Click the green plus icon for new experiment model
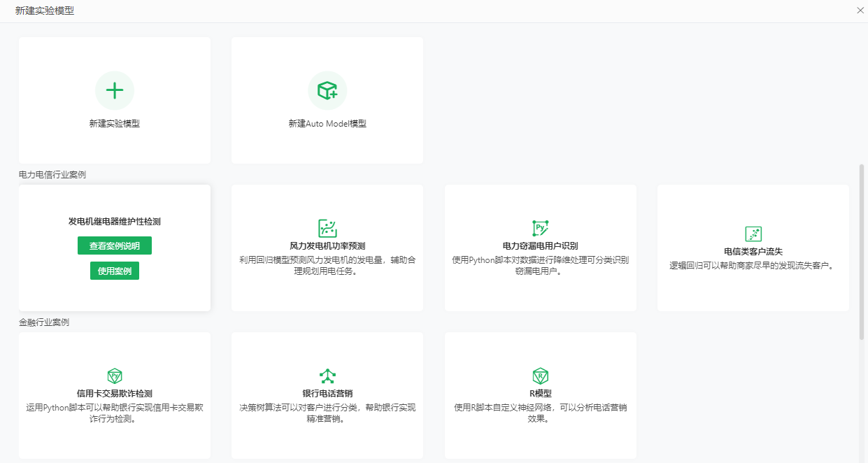The width and height of the screenshot is (868, 463). (x=115, y=90)
